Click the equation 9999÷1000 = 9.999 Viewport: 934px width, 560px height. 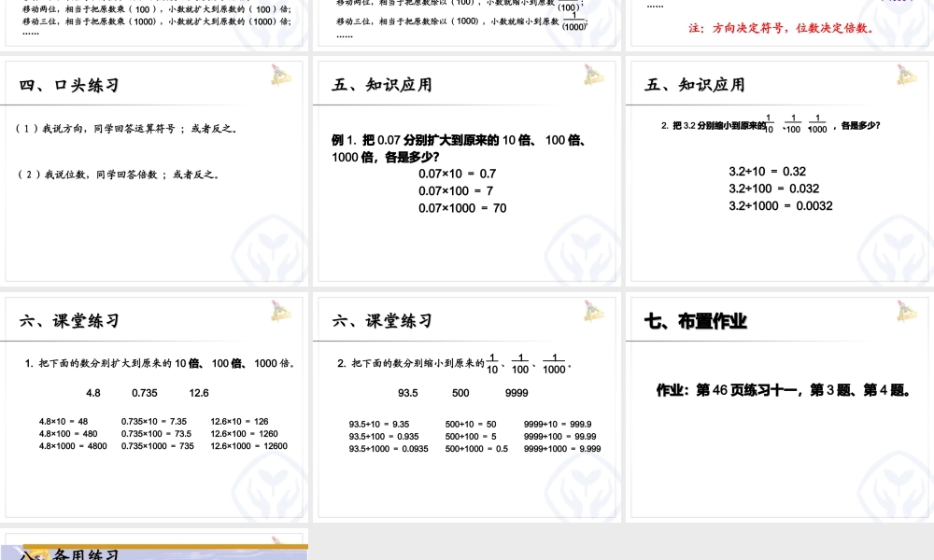tap(562, 449)
